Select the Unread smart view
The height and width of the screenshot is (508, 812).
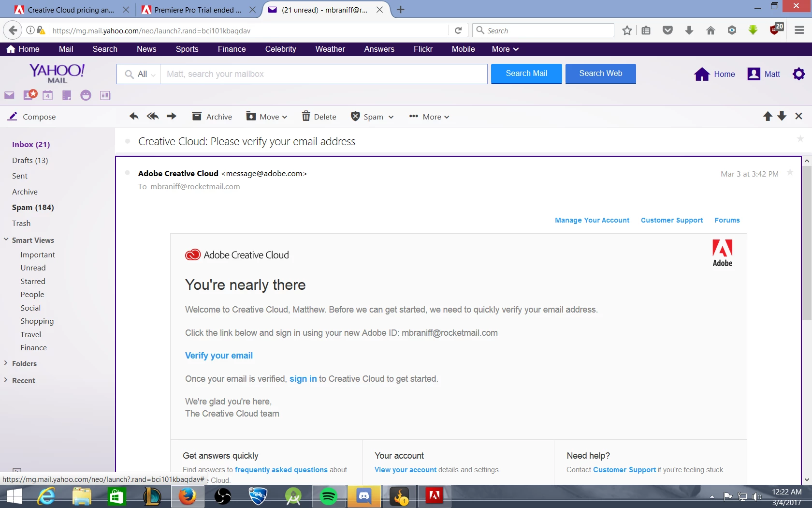pos(33,268)
